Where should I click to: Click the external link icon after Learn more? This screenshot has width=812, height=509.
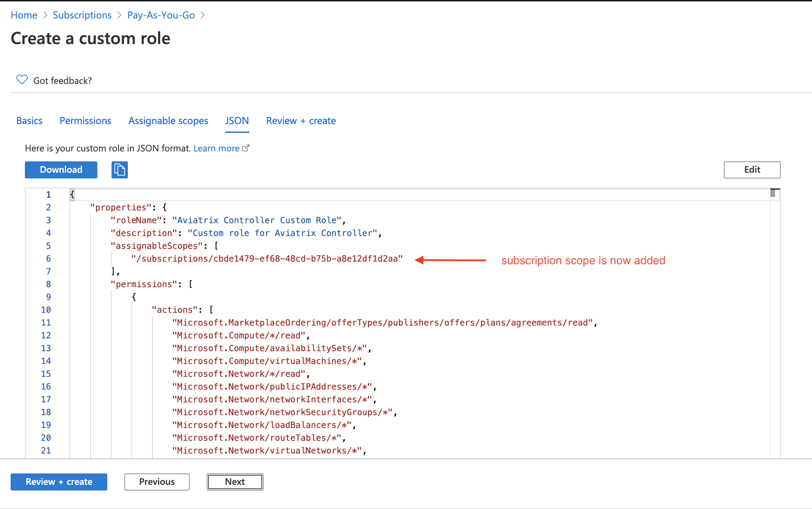pyautogui.click(x=246, y=148)
